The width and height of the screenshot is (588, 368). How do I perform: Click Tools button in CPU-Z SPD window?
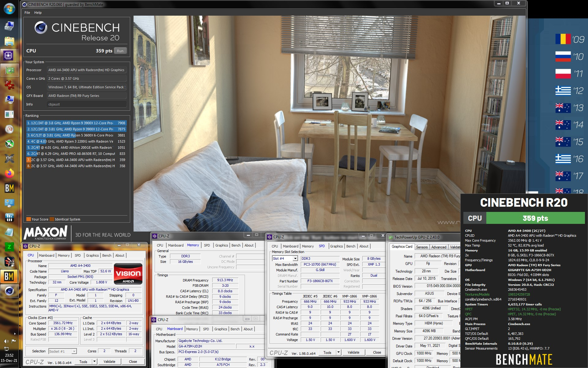[x=327, y=352]
